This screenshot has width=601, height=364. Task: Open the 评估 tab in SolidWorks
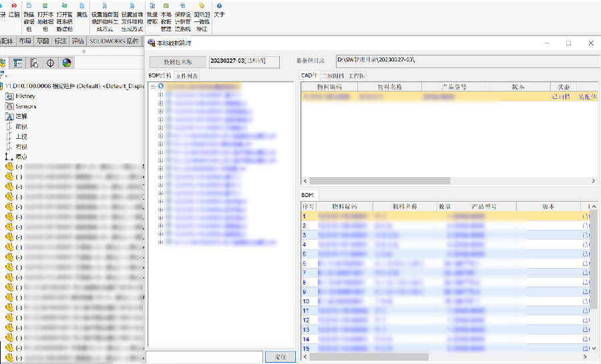[78, 41]
